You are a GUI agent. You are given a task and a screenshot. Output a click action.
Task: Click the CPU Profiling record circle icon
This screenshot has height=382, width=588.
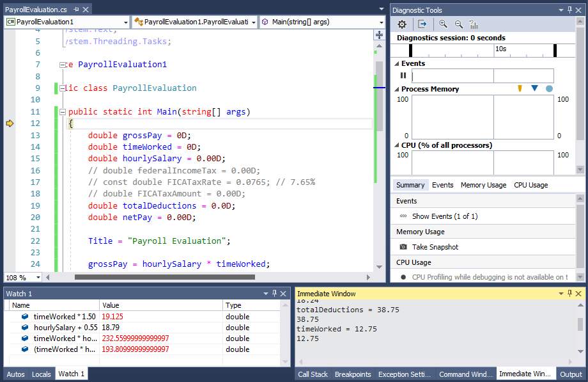click(x=403, y=277)
